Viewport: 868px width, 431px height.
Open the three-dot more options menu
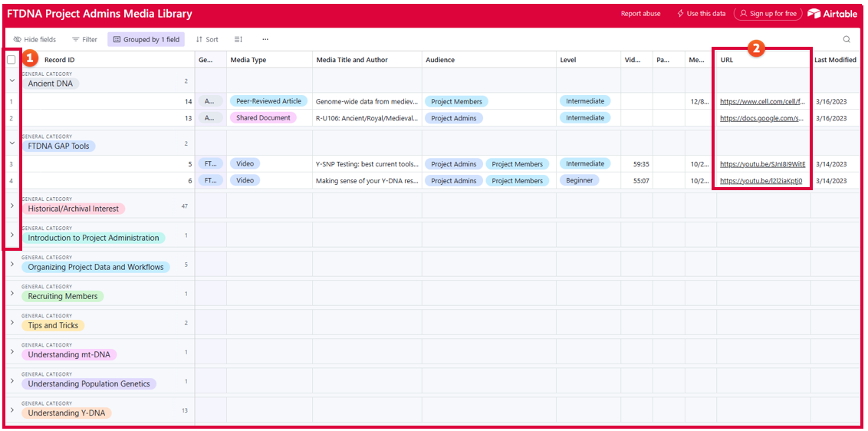click(265, 39)
